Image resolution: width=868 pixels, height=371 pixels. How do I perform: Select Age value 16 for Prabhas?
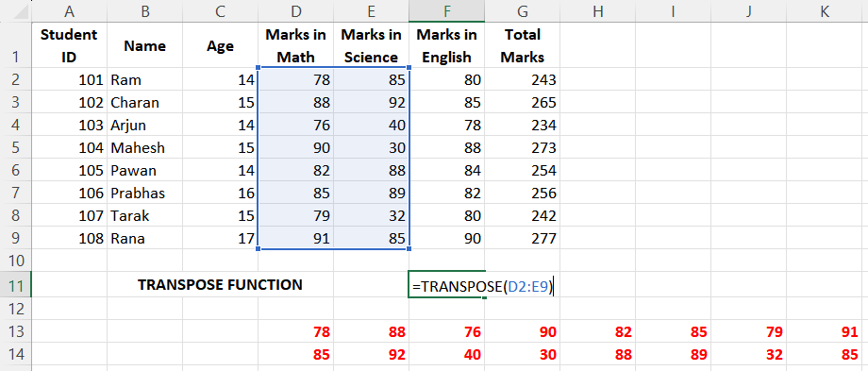coord(221,193)
